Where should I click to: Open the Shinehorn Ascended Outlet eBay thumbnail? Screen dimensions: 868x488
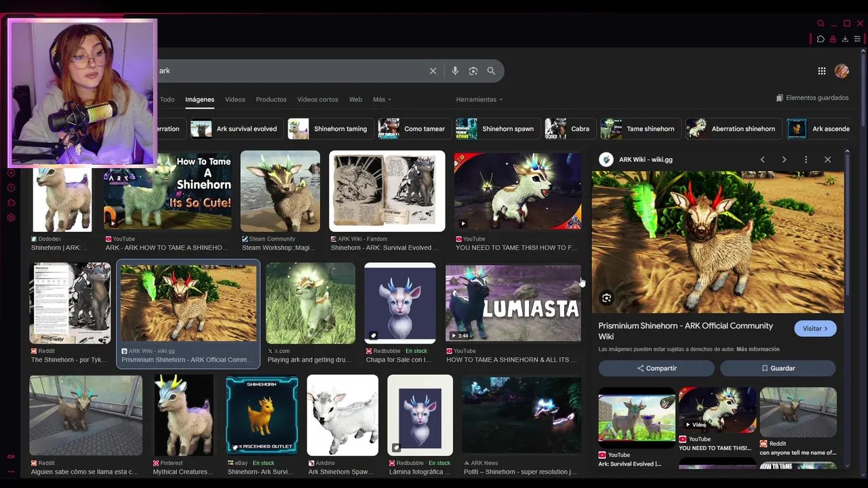pos(262,415)
